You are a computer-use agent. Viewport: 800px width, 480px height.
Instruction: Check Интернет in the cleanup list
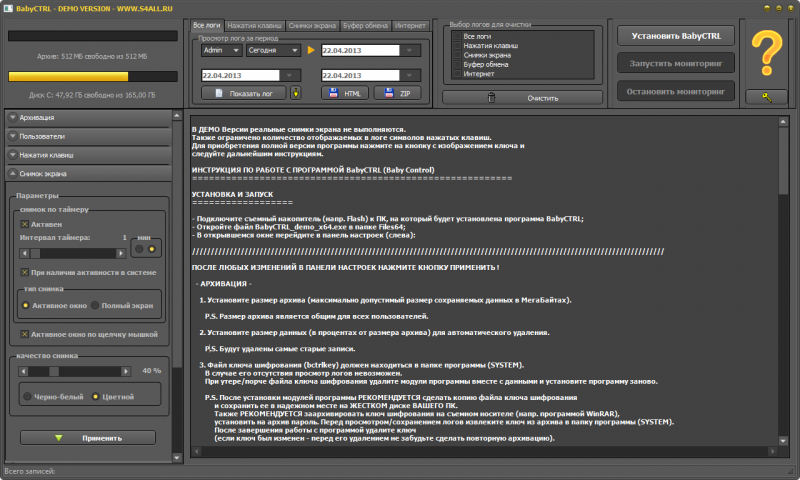[x=458, y=73]
